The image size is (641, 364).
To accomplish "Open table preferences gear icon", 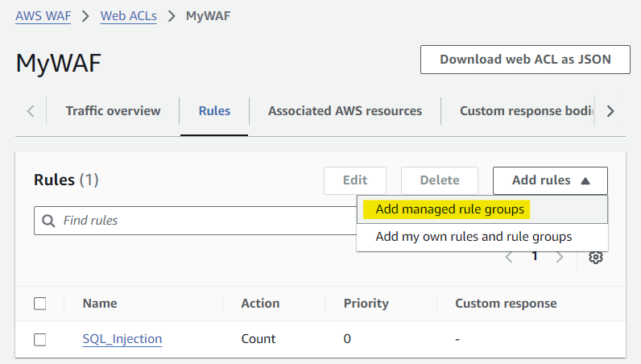I will point(596,257).
